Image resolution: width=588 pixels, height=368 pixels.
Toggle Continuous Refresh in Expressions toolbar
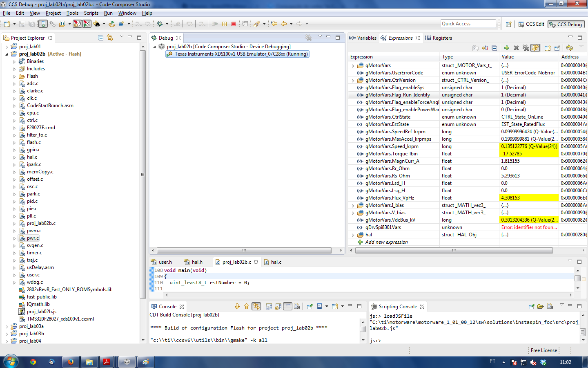click(535, 48)
